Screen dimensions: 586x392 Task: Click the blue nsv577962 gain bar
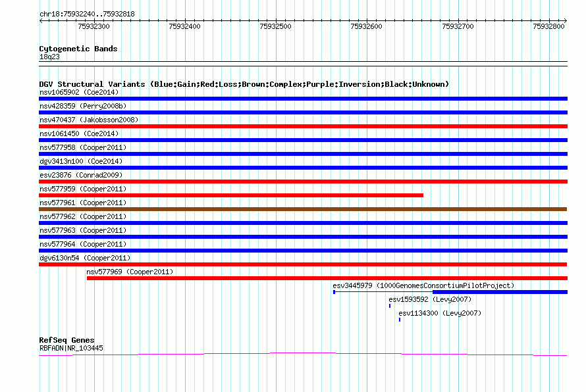click(303, 223)
